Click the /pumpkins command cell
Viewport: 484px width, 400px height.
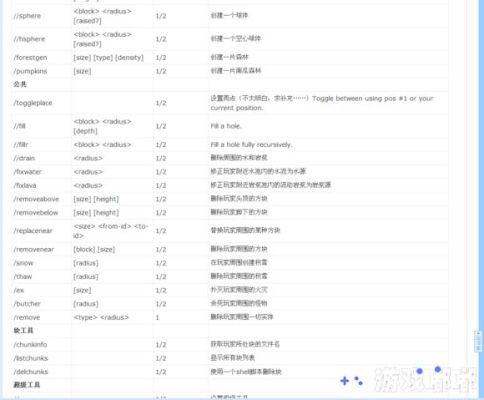point(30,71)
